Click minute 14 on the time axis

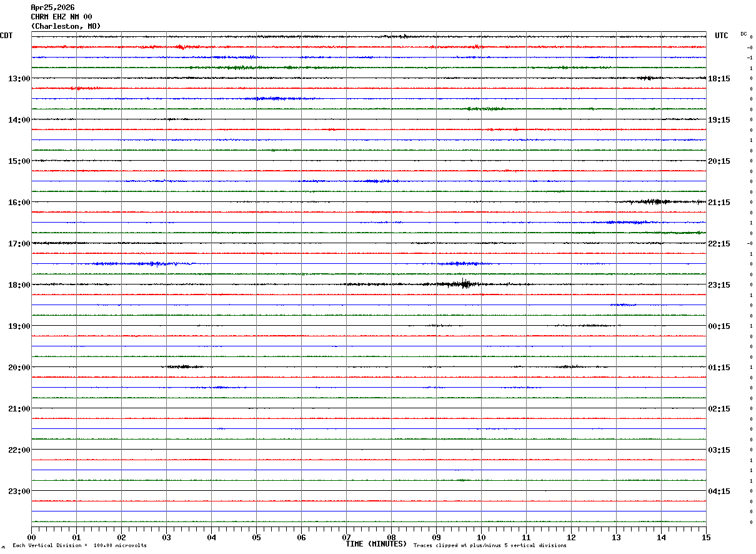click(661, 538)
